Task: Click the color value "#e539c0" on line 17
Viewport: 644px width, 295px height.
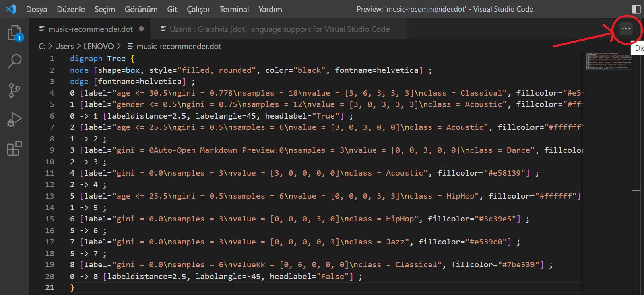Action: (x=486, y=242)
